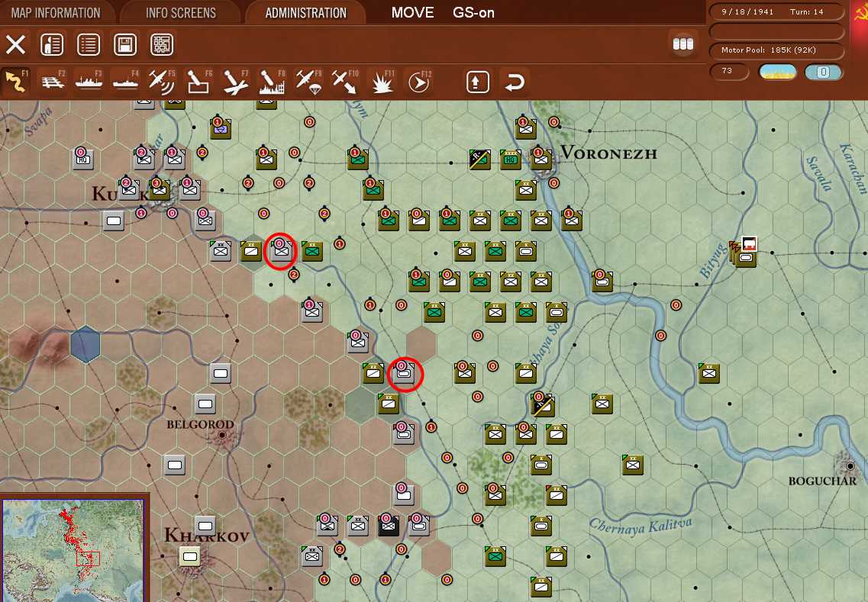Select Amphibious Transport mode (F4) icon
Image resolution: width=868 pixels, height=602 pixels.
(x=125, y=82)
